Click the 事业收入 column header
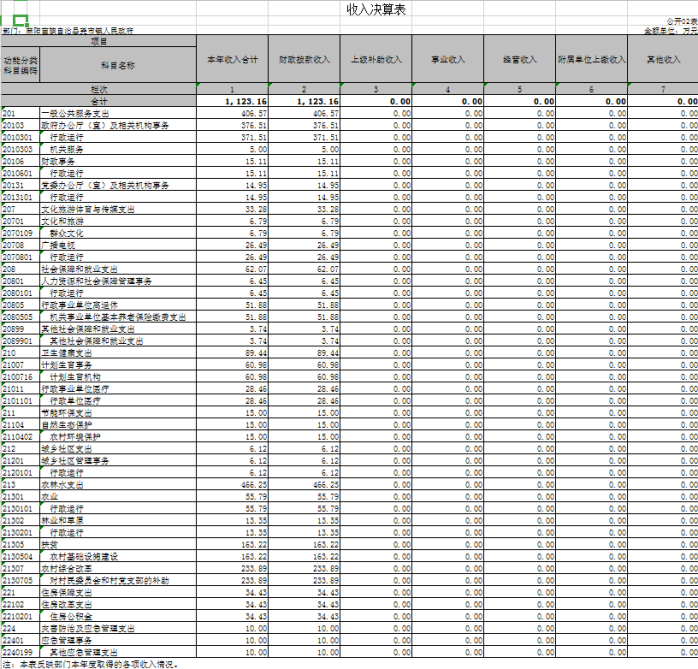Viewport: 698px width, 669px height. pos(448,60)
